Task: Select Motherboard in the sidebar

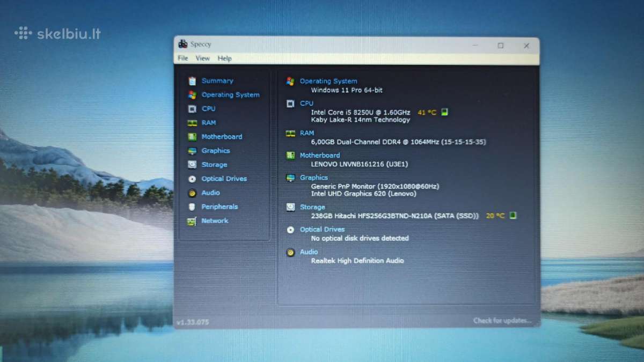Action: click(x=222, y=137)
